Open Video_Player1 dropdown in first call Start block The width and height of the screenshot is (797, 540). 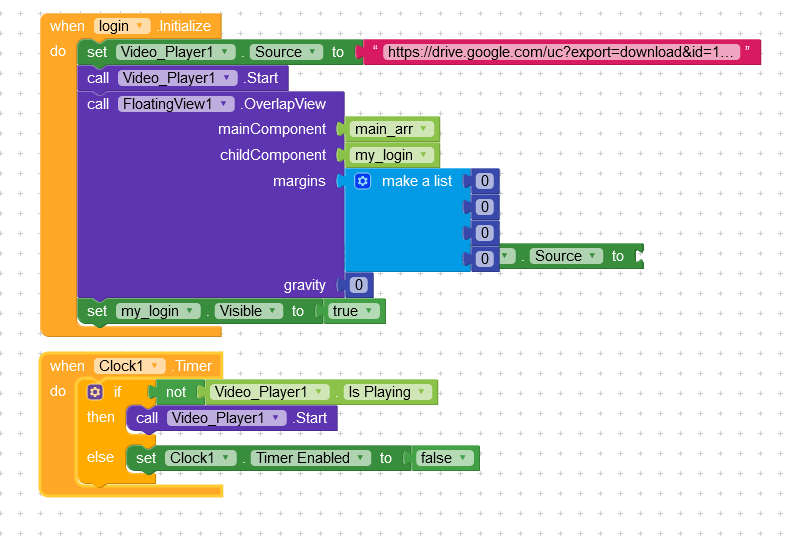click(177, 78)
